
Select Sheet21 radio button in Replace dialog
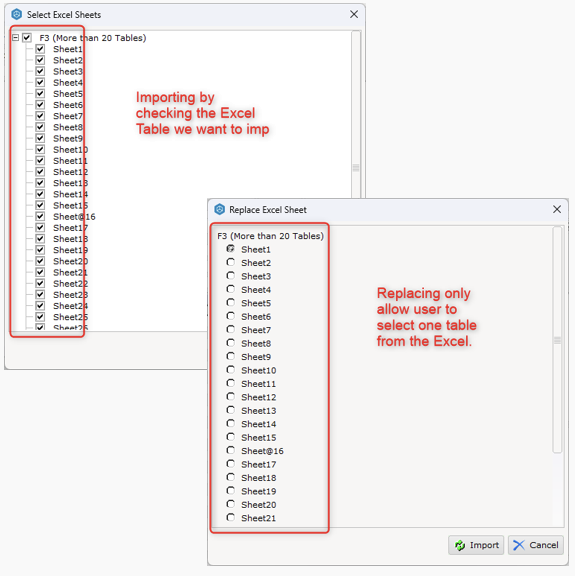[230, 517]
